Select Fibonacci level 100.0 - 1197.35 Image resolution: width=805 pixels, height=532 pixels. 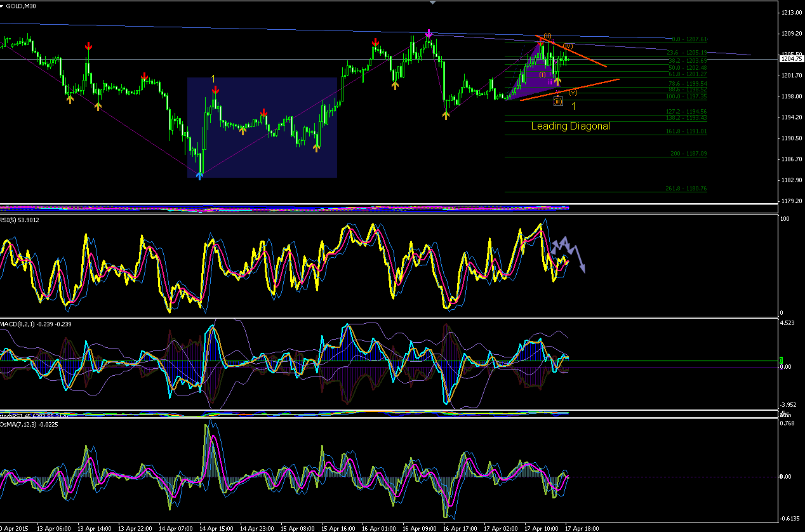[686, 96]
